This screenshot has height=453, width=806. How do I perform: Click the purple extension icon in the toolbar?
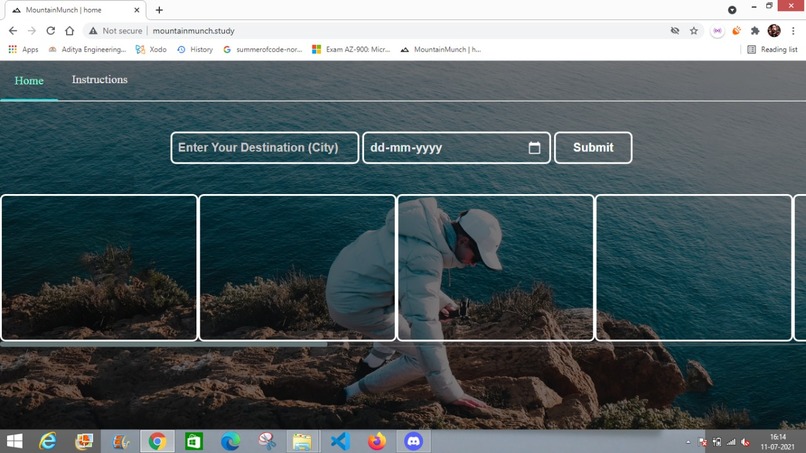717,31
